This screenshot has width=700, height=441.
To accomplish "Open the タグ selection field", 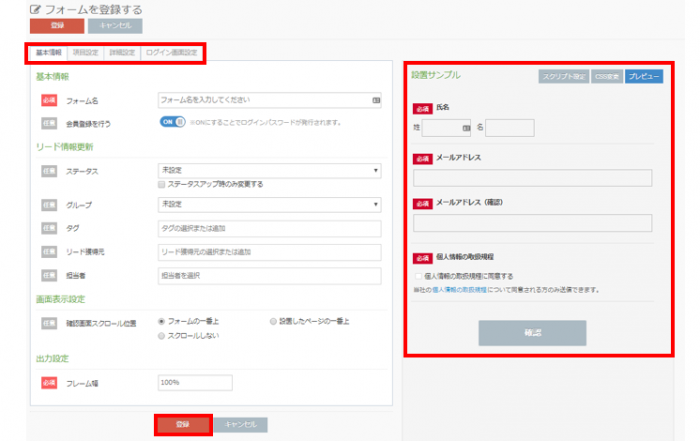I will [270, 228].
